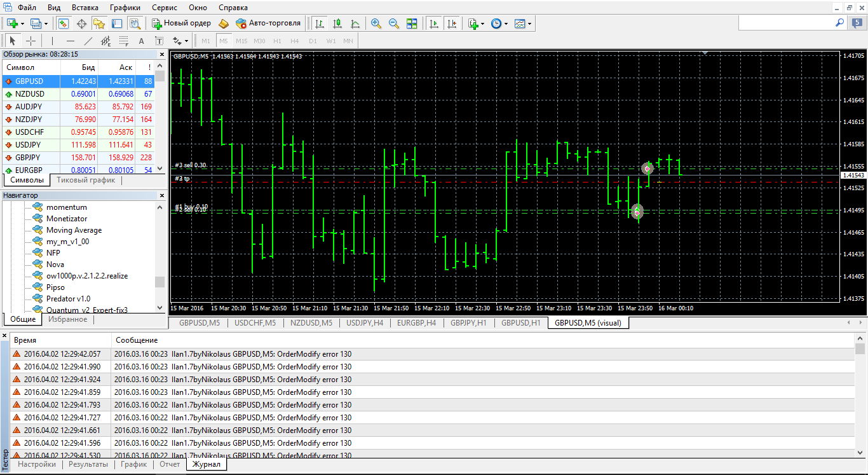Open the Файл menu
This screenshot has width=868, height=475.
tap(27, 8)
